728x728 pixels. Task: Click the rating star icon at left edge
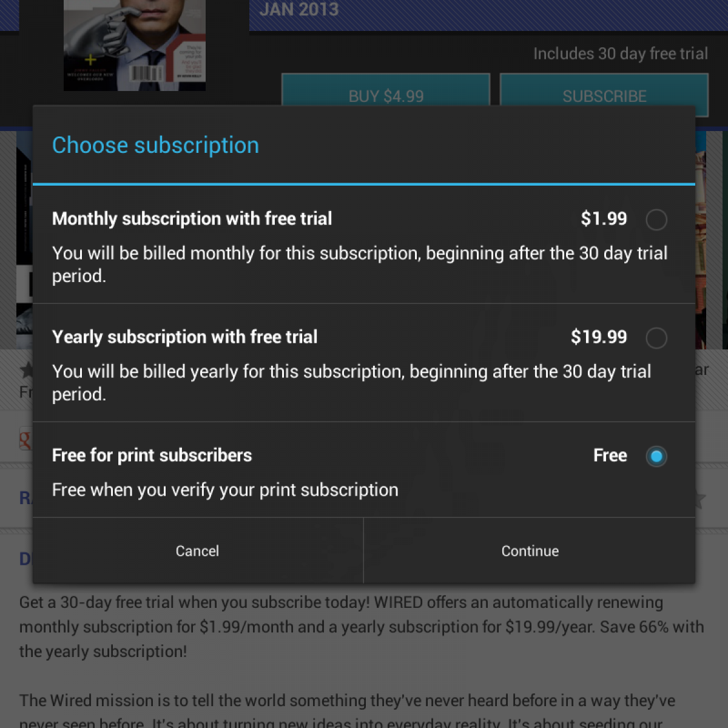pos(27,369)
